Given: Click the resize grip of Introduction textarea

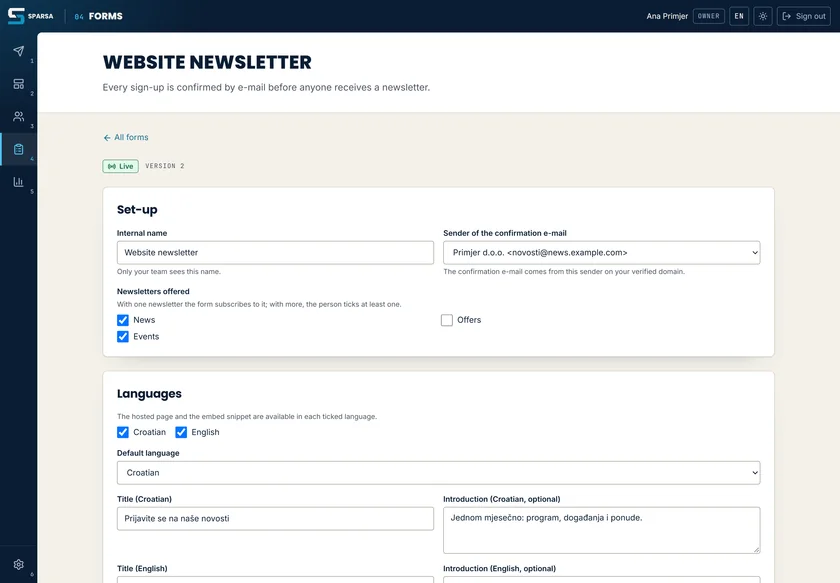Looking at the screenshot, I should 756,550.
